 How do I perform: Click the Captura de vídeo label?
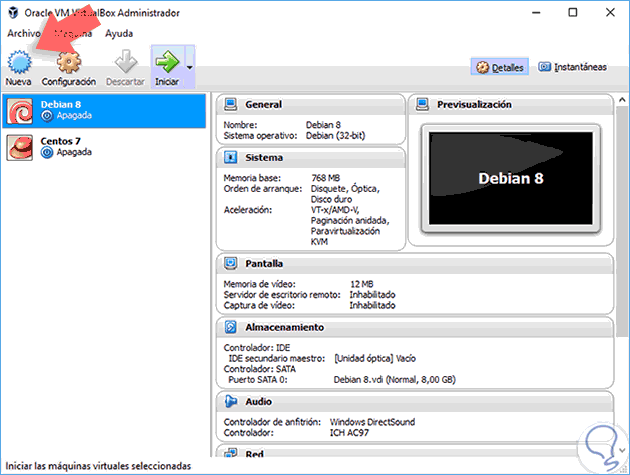pos(259,306)
